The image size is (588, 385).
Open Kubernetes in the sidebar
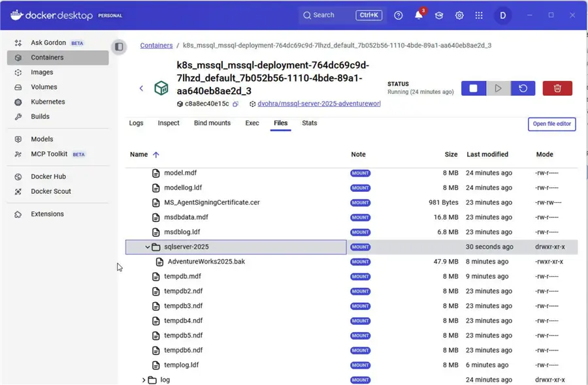coord(57,102)
